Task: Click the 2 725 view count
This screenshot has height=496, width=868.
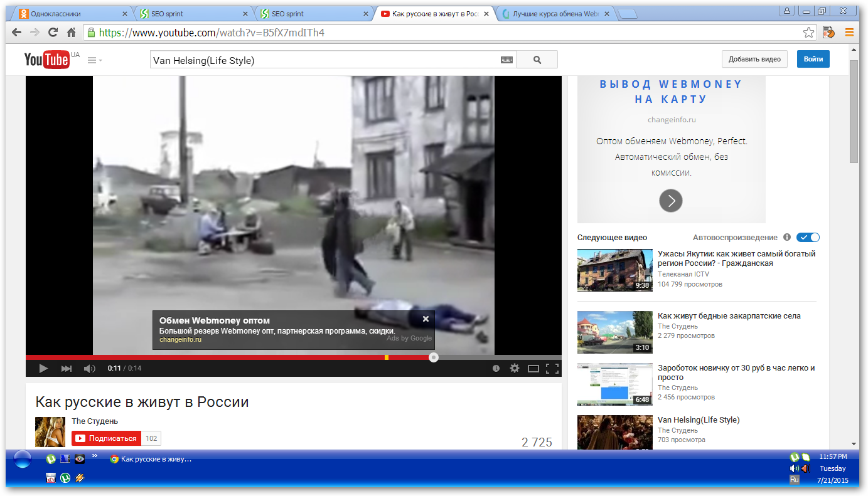Action: coord(537,442)
